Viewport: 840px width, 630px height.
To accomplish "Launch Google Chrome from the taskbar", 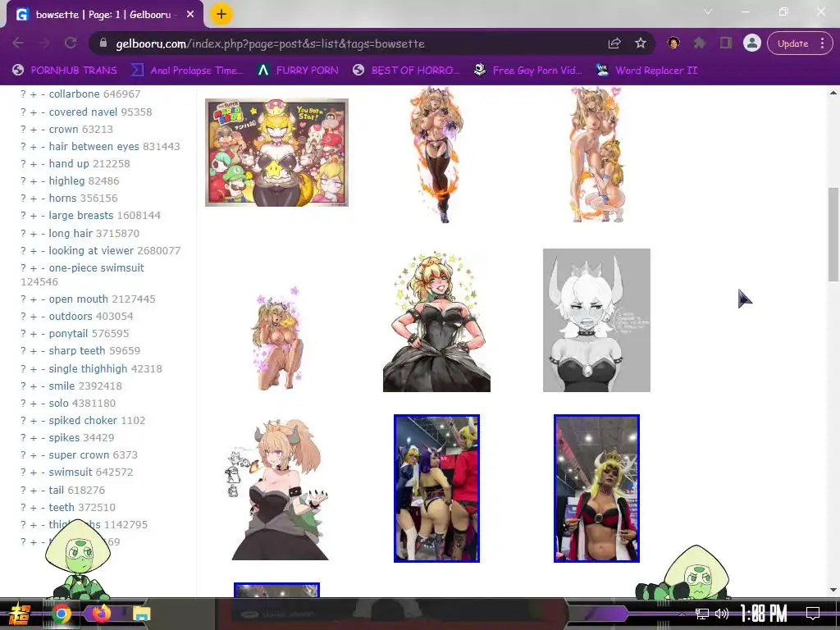I will [62, 614].
